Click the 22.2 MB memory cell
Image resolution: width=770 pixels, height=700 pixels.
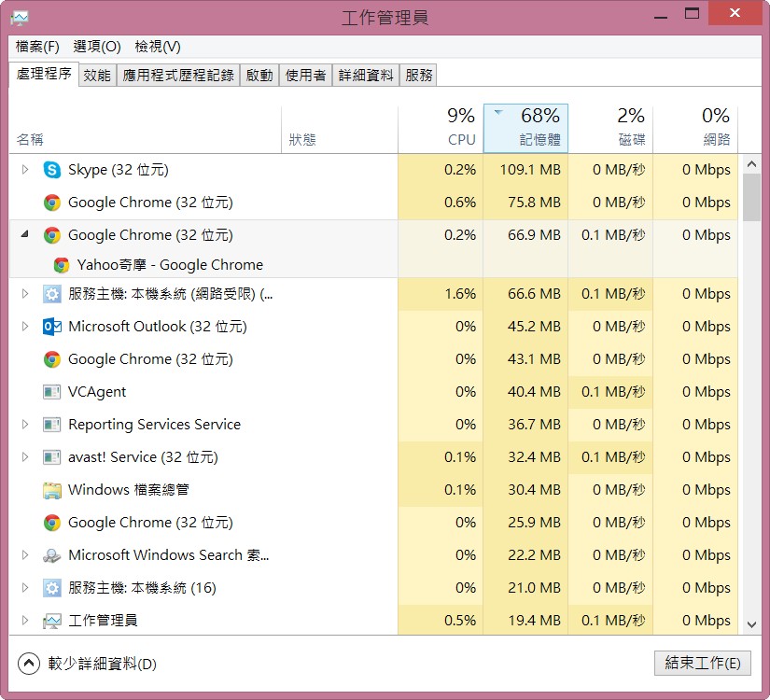pos(526,555)
